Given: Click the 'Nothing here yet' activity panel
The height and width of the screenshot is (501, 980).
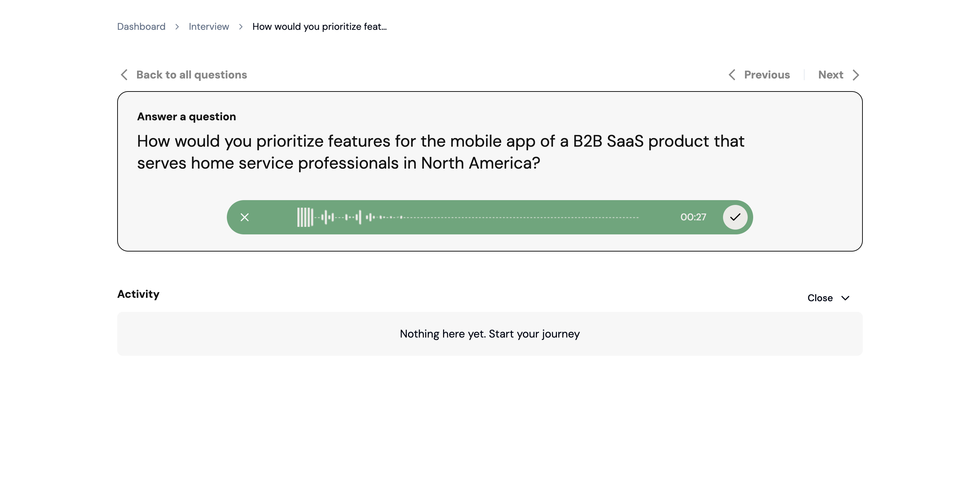Looking at the screenshot, I should [490, 334].
